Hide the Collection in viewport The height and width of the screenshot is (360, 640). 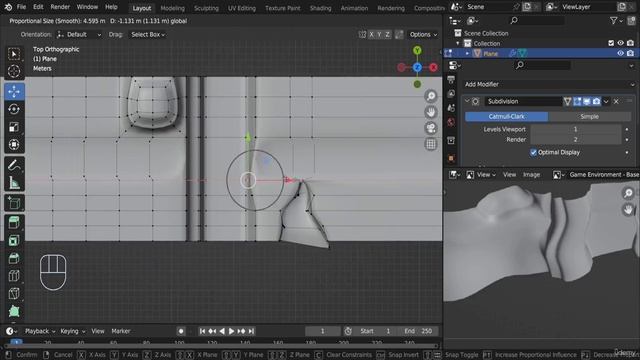pyautogui.click(x=620, y=43)
